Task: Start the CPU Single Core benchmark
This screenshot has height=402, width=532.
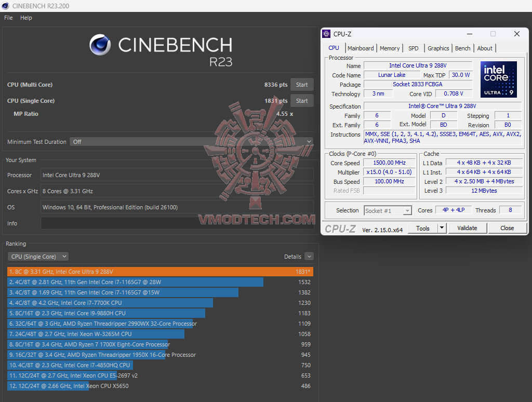Action: [302, 101]
